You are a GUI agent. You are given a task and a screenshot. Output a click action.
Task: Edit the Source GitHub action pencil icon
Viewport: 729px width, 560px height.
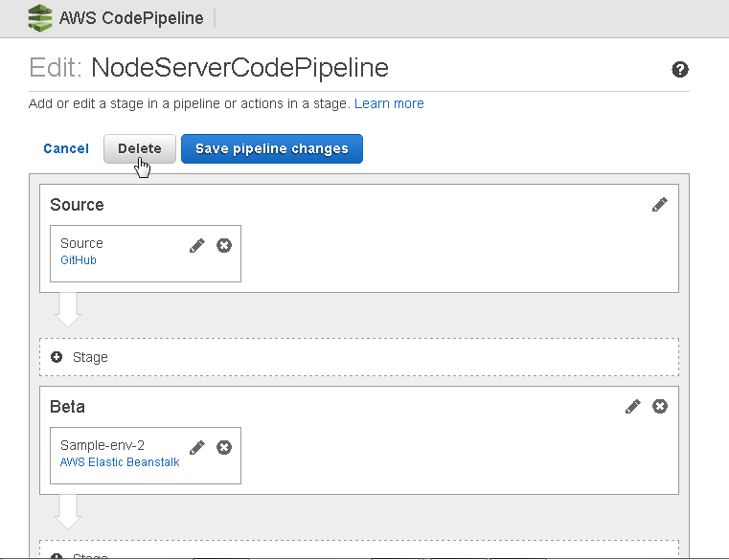pyautogui.click(x=197, y=245)
